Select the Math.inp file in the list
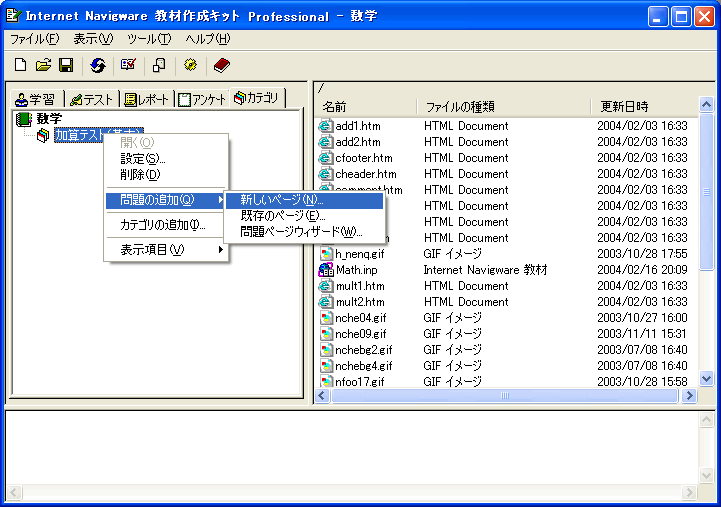This screenshot has height=507, width=721. tap(356, 270)
